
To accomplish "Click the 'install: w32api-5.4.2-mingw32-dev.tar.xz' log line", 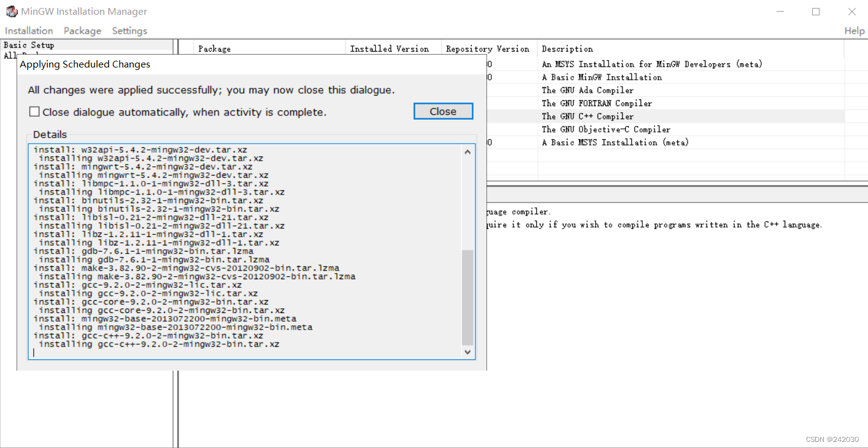I will coord(140,150).
